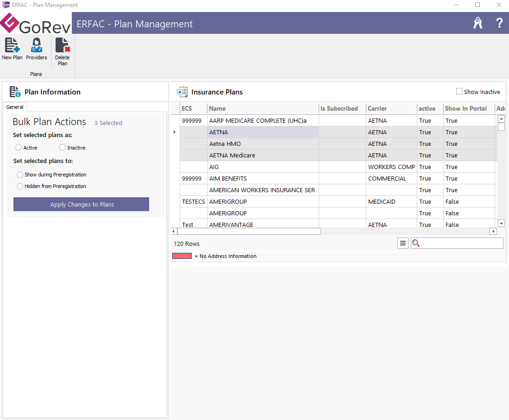Switch to the General tab
Screen dimensions: 509x420
(15, 107)
